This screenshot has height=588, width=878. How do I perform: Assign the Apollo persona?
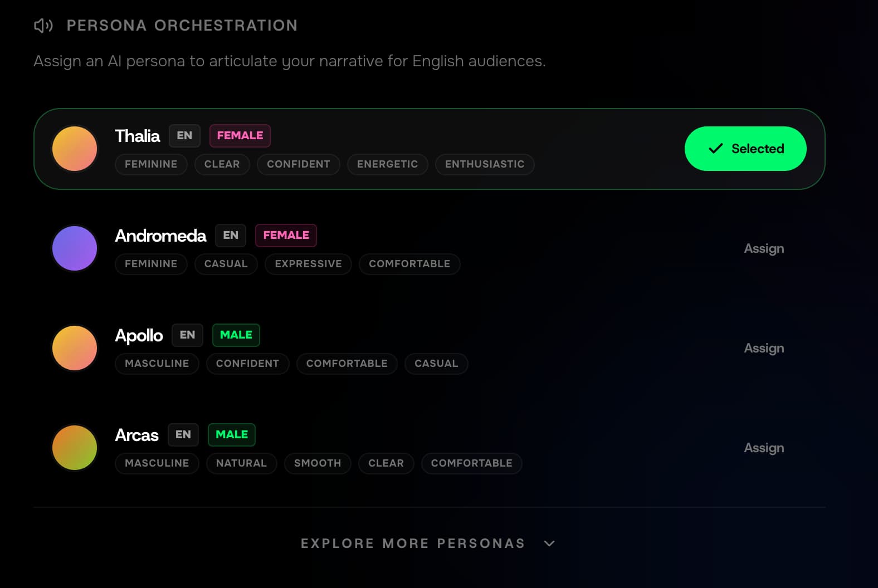[x=764, y=348]
